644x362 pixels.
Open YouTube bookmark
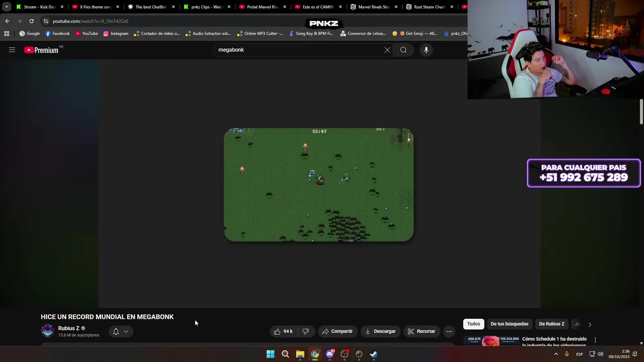(87, 34)
